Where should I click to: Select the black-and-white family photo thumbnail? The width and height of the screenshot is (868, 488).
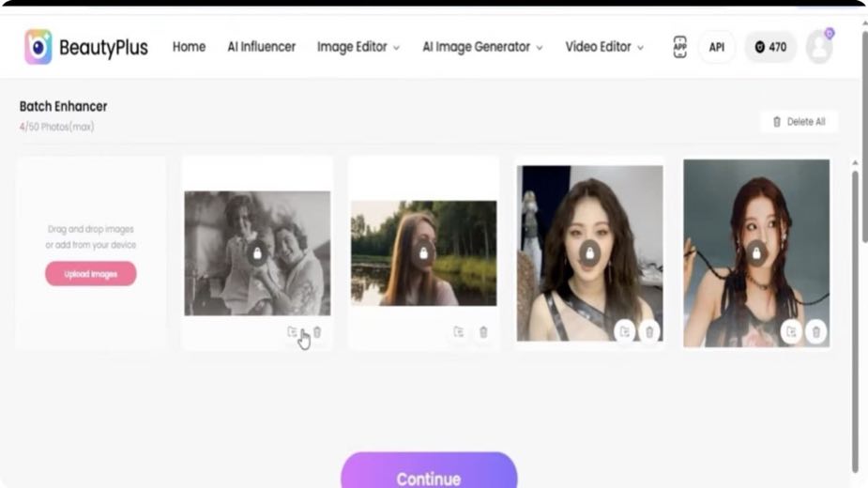(257, 253)
